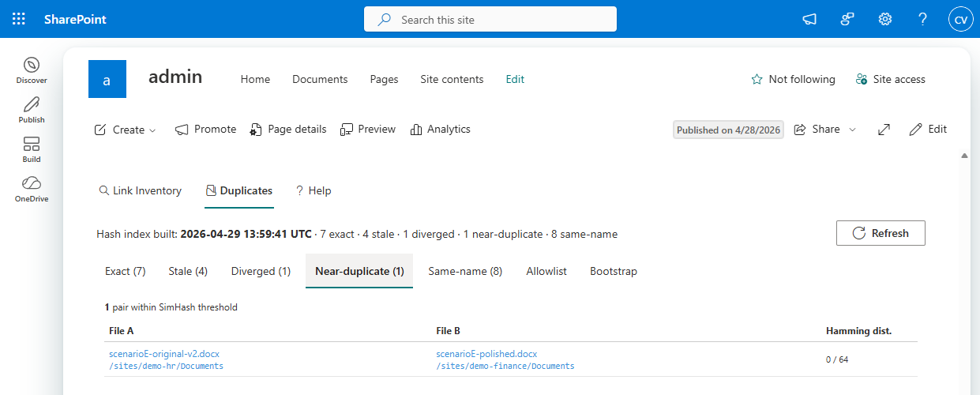The width and height of the screenshot is (980, 395).
Task: Go to Home in site navigation
Action: click(x=255, y=79)
